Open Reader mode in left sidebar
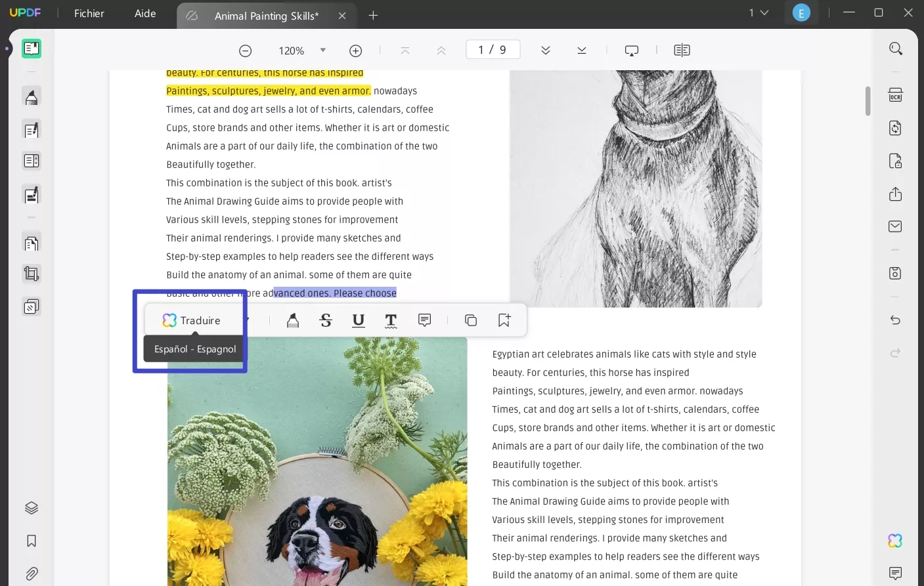The width and height of the screenshot is (924, 586). pos(31,49)
